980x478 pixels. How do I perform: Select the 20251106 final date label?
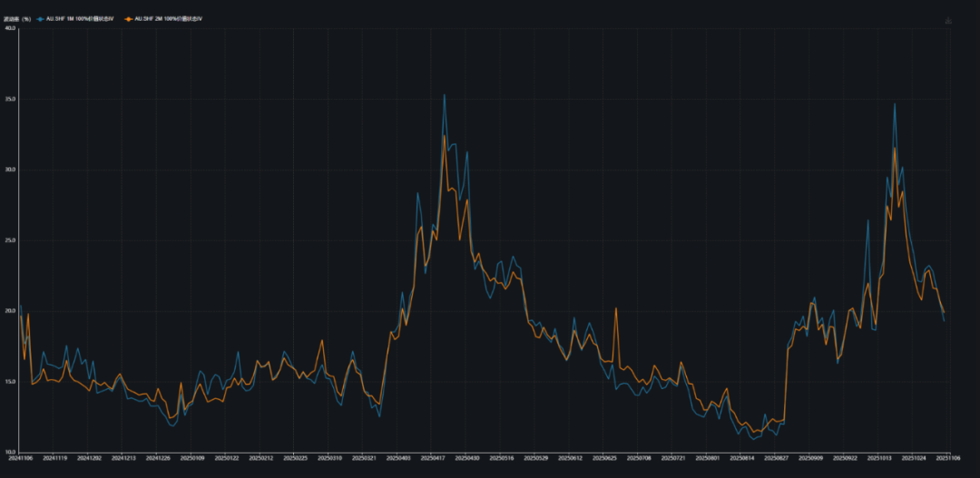(x=946, y=459)
